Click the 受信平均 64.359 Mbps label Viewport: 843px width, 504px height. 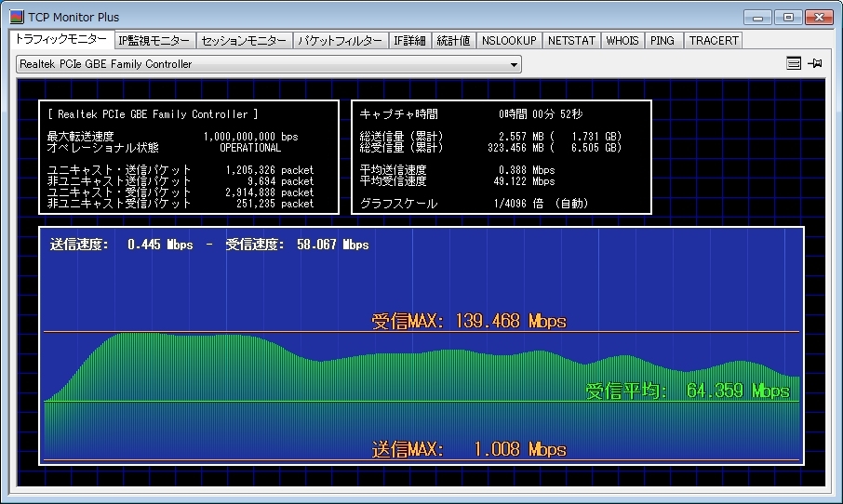click(x=687, y=391)
